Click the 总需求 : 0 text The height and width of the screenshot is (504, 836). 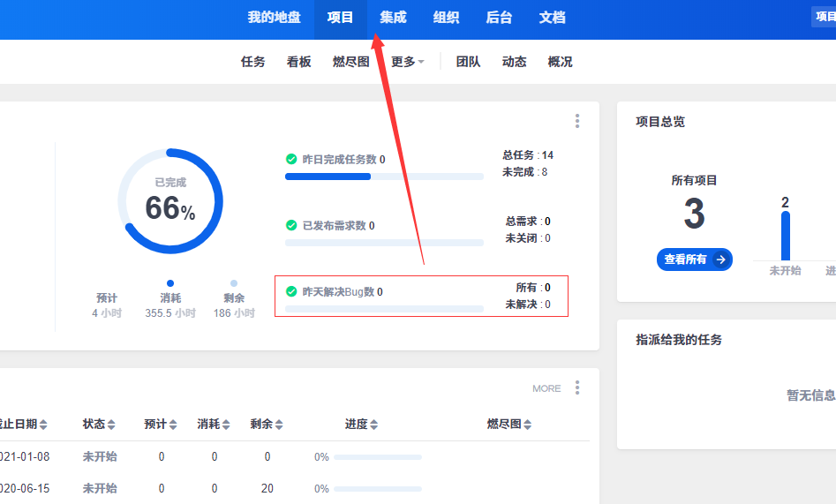pos(528,221)
